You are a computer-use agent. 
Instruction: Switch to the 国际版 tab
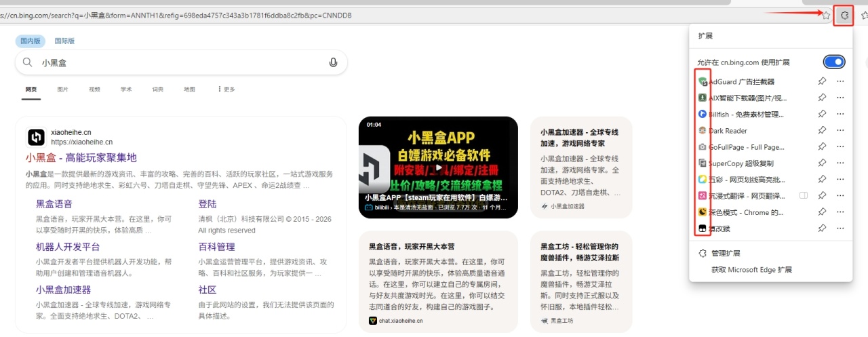pyautogui.click(x=63, y=41)
